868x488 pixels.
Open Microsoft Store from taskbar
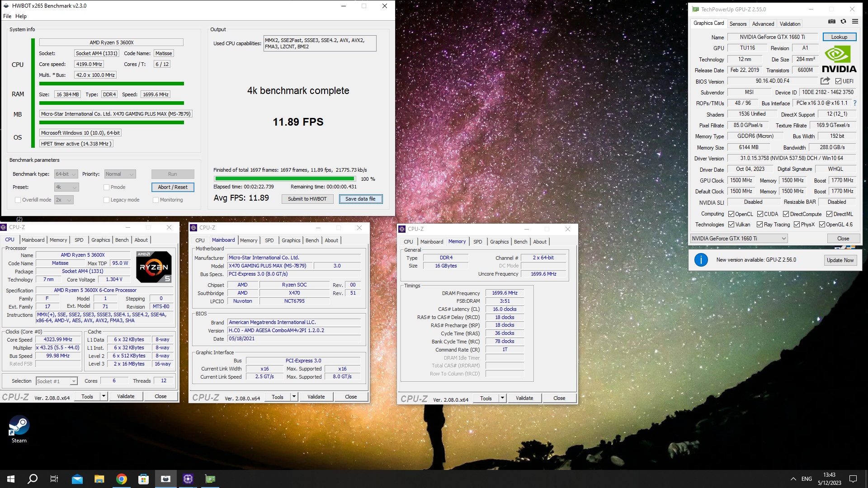coord(143,479)
